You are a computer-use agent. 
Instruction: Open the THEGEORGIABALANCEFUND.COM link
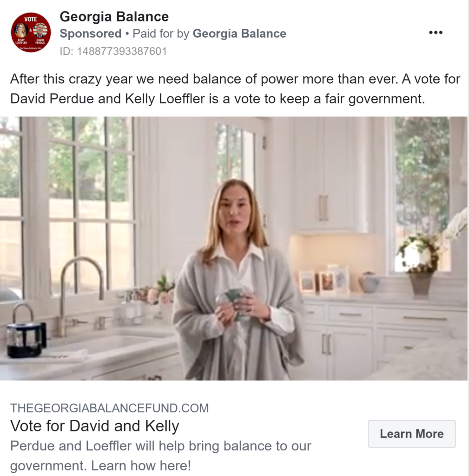(109, 408)
